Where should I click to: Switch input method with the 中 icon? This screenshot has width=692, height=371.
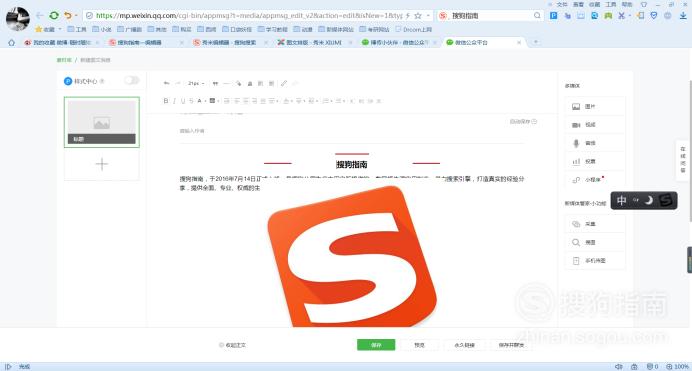[x=621, y=201]
